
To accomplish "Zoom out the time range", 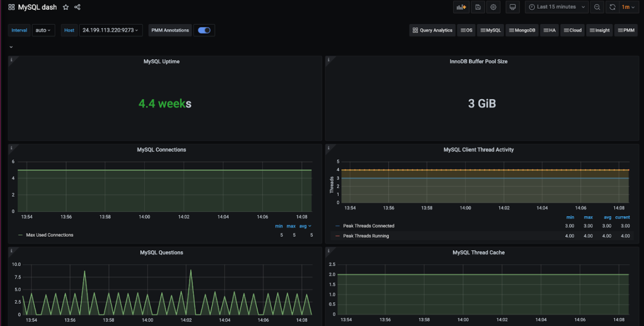I will (x=597, y=7).
